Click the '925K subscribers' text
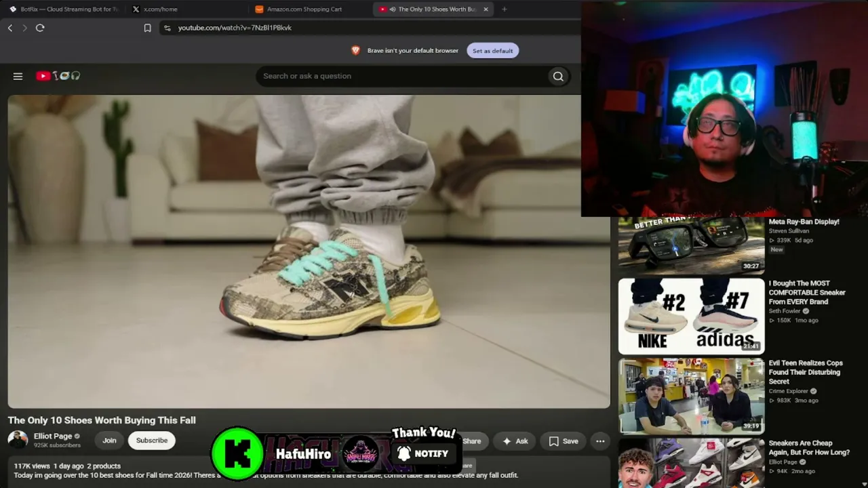The width and height of the screenshot is (868, 488). pyautogui.click(x=57, y=445)
